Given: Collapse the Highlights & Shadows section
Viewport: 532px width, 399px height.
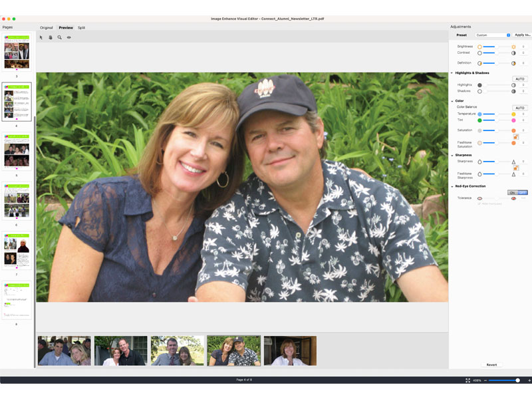Looking at the screenshot, I should (452, 72).
